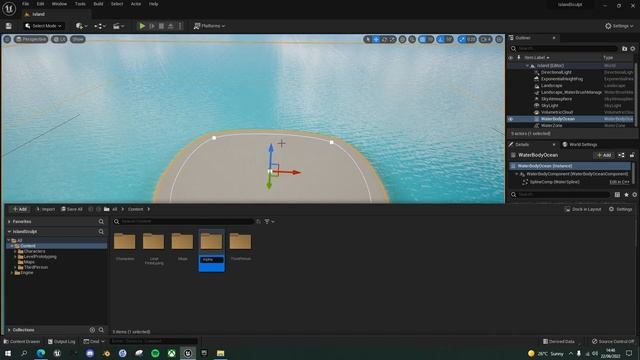Click Add component button in Details

pos(604,155)
